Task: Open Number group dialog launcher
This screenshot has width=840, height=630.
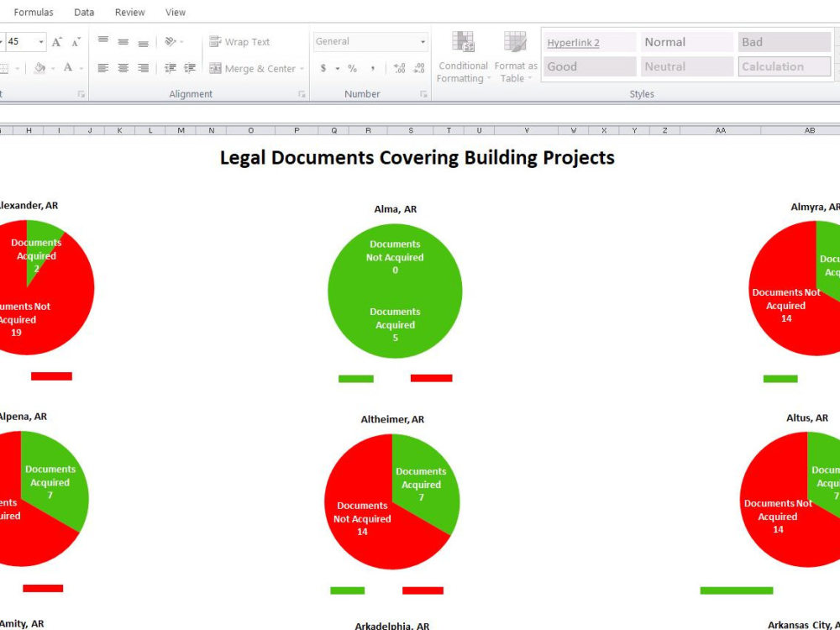Action: (423, 94)
